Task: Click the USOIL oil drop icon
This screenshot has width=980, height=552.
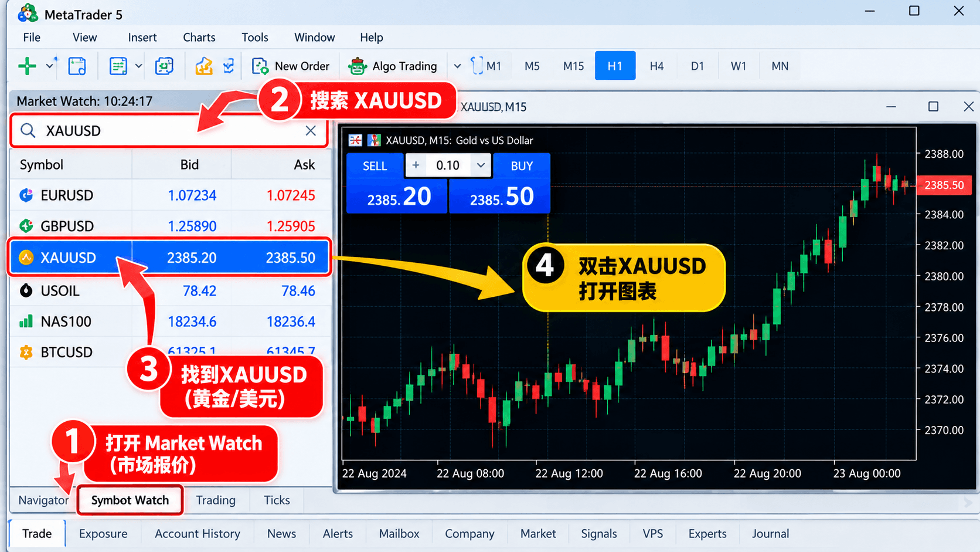Action: [x=26, y=290]
